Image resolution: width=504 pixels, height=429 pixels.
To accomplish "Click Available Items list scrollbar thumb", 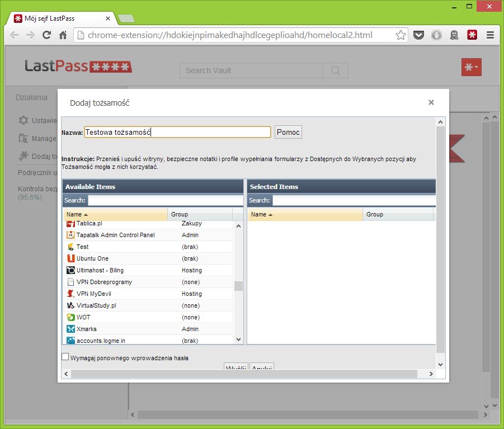I will 238,286.
